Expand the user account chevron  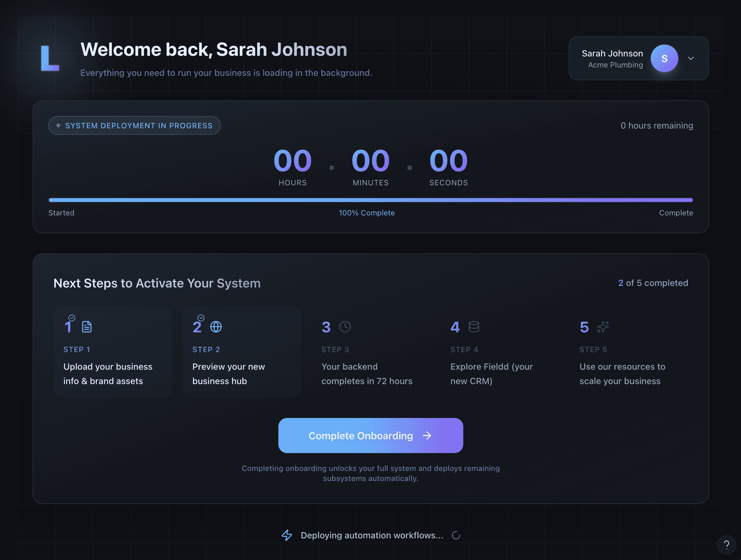[x=691, y=58]
